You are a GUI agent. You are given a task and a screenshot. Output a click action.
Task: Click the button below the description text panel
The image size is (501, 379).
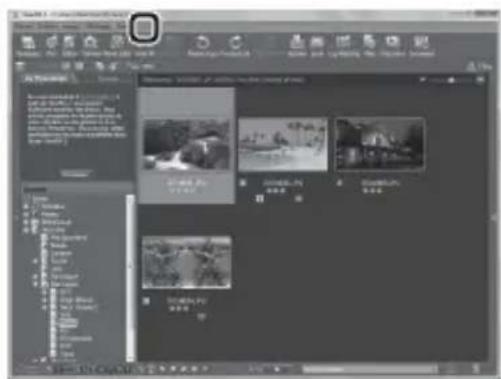tap(75, 174)
